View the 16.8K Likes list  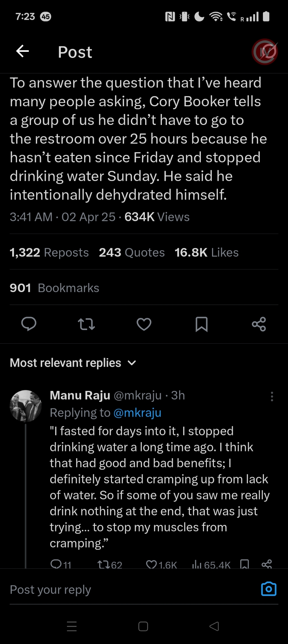[207, 253]
